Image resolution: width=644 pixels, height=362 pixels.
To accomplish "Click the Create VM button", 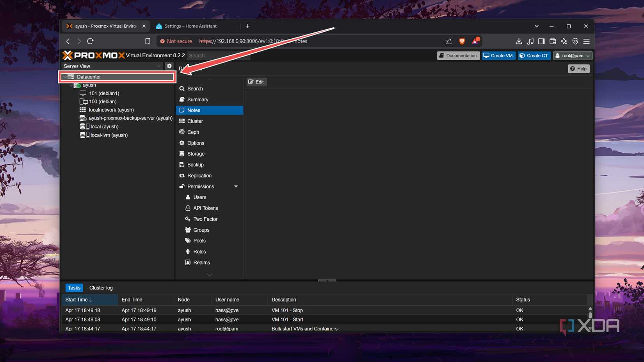I will pos(498,55).
